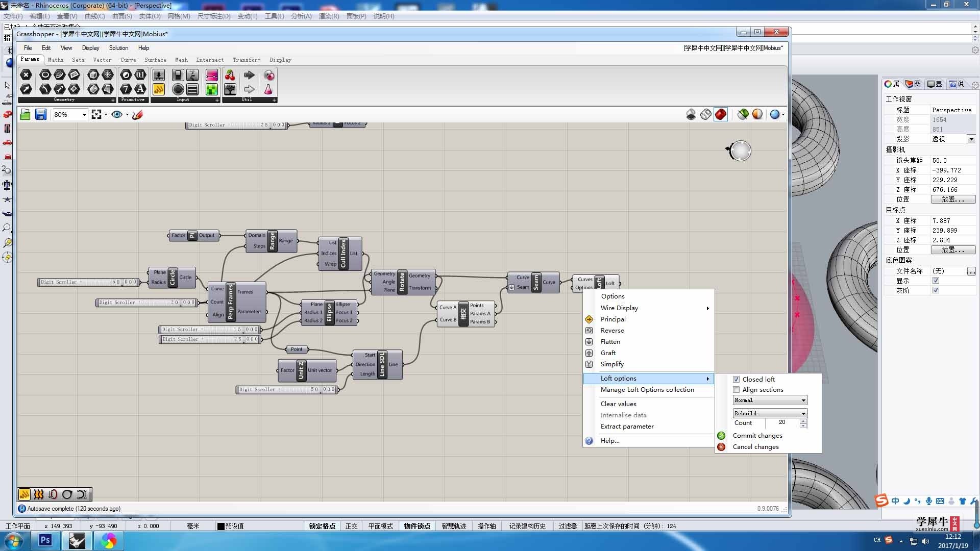Select the Circle geometry parameter icon
Screen dimensions: 980x551
click(x=45, y=75)
